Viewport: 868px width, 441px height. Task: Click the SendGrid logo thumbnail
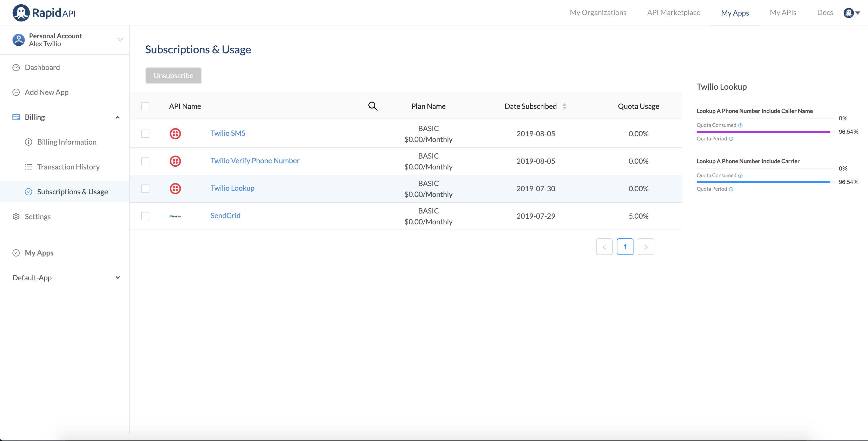[175, 216]
